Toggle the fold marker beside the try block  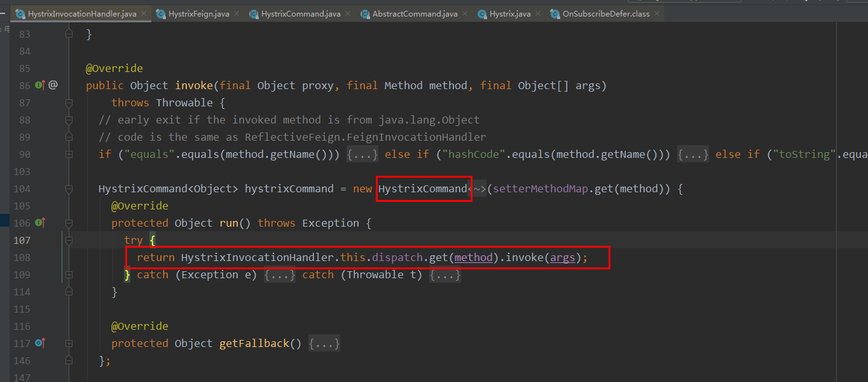coord(68,240)
